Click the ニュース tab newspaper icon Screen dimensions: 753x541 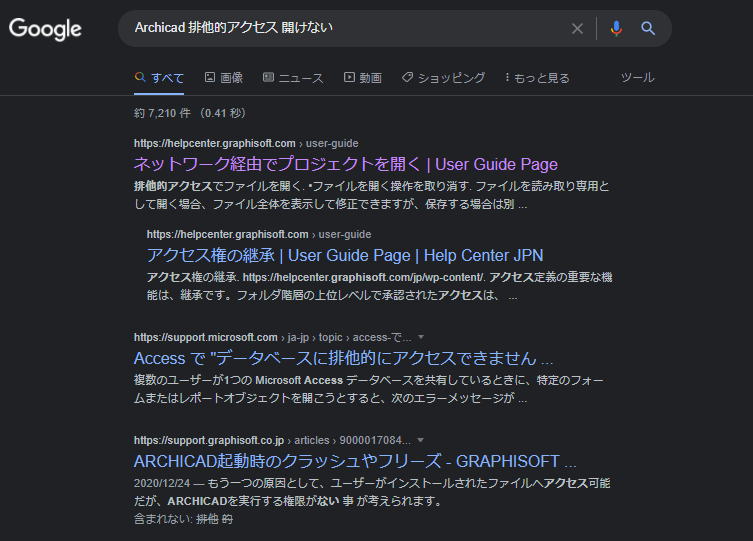tap(268, 77)
